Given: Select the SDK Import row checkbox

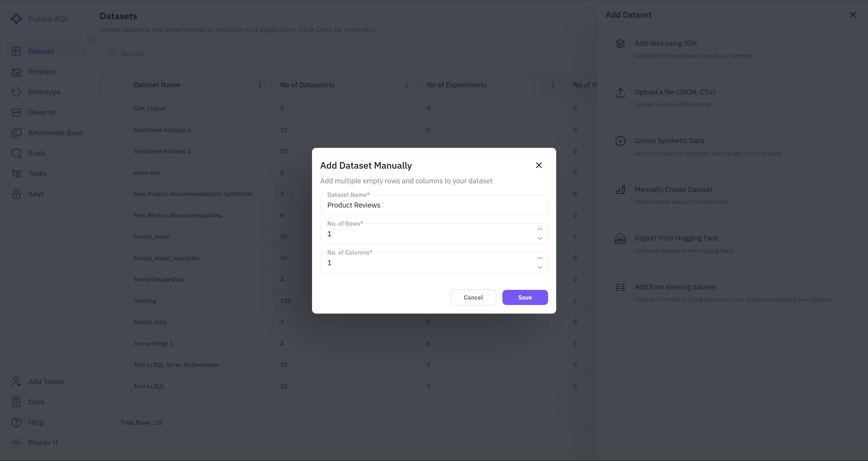Looking at the screenshot, I should click(113, 108).
